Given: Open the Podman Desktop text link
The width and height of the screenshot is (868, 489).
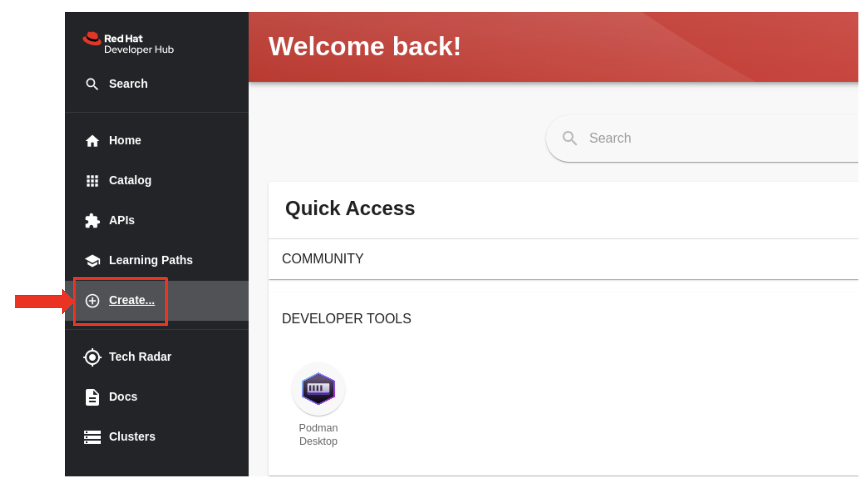Looking at the screenshot, I should pos(318,435).
